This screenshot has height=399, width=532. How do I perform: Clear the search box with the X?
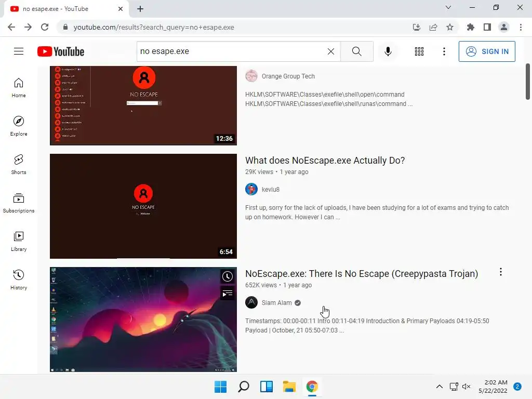(331, 51)
